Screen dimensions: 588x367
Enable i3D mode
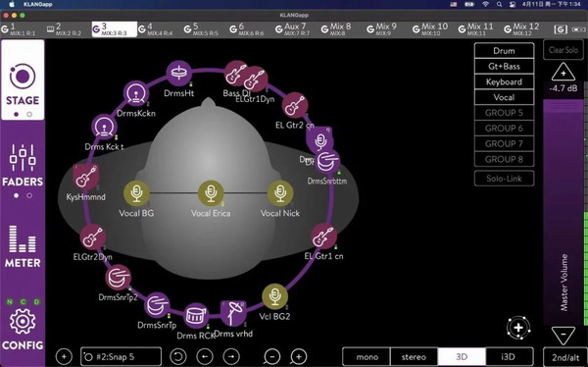[509, 357]
